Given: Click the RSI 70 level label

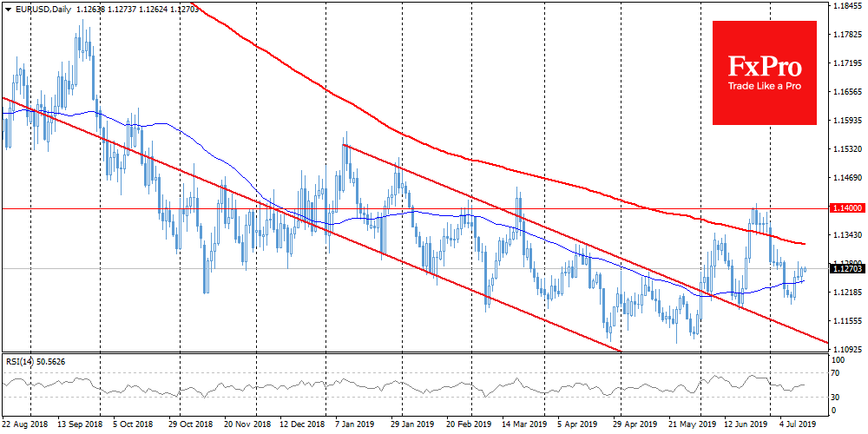Looking at the screenshot, I should pos(837,373).
